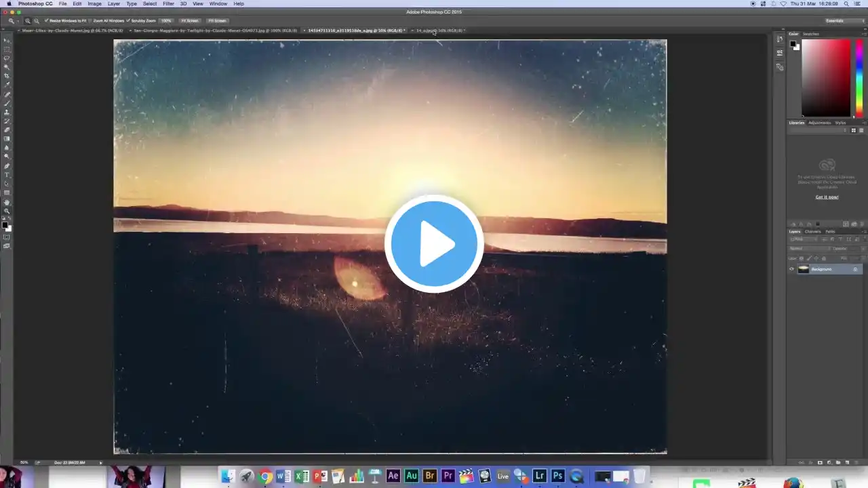Pick a hue on the rainbow spectrum slider
Viewport: 868px width, 488px height.
(x=860, y=78)
